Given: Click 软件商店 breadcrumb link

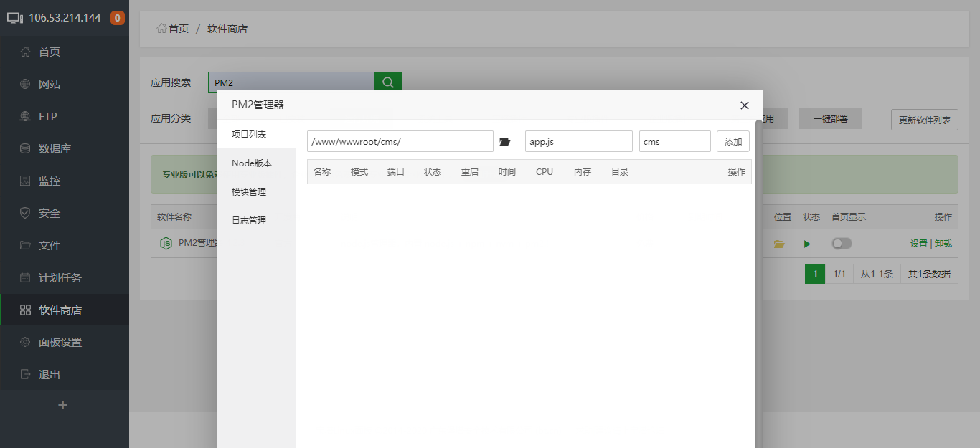Looking at the screenshot, I should click(x=227, y=29).
